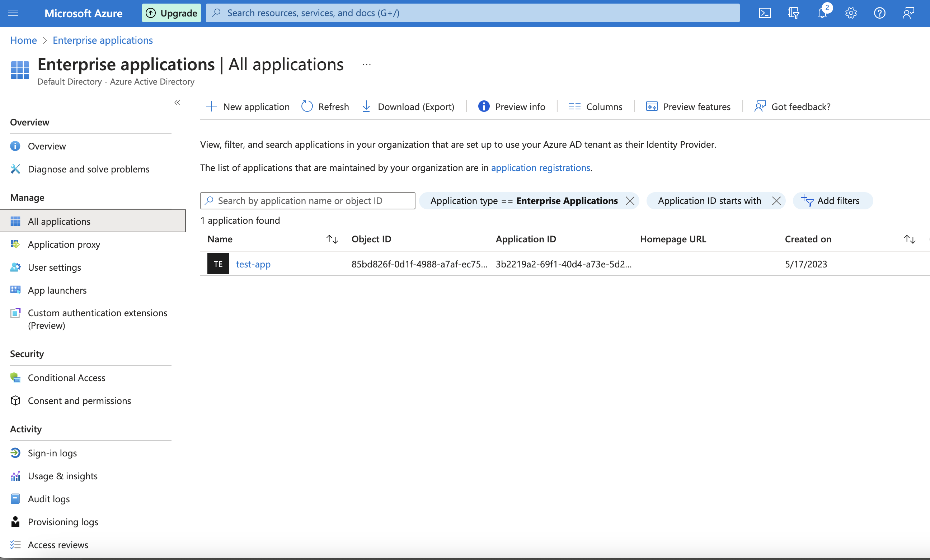
Task: Open the hamburger portal menu
Action: pyautogui.click(x=13, y=13)
